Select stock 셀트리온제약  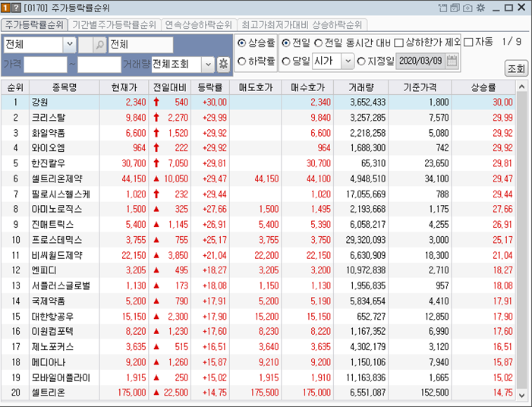[x=57, y=178]
